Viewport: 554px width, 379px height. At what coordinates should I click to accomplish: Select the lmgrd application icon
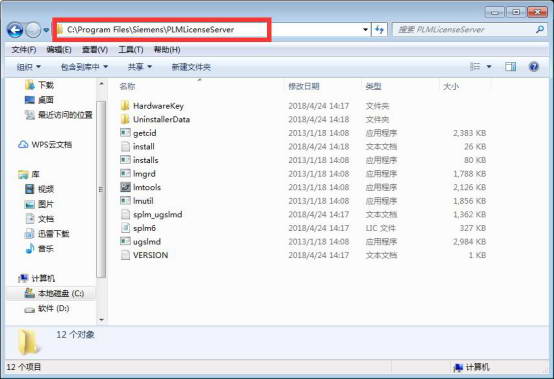pyautogui.click(x=125, y=173)
